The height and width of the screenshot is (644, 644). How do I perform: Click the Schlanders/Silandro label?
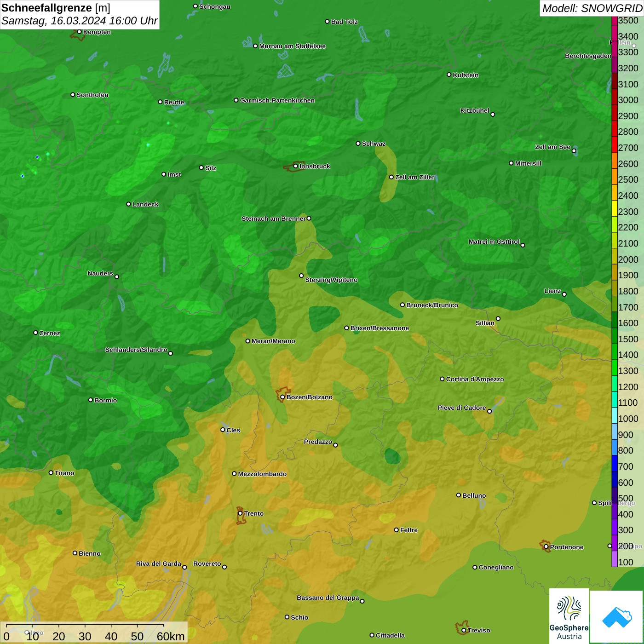(x=136, y=350)
